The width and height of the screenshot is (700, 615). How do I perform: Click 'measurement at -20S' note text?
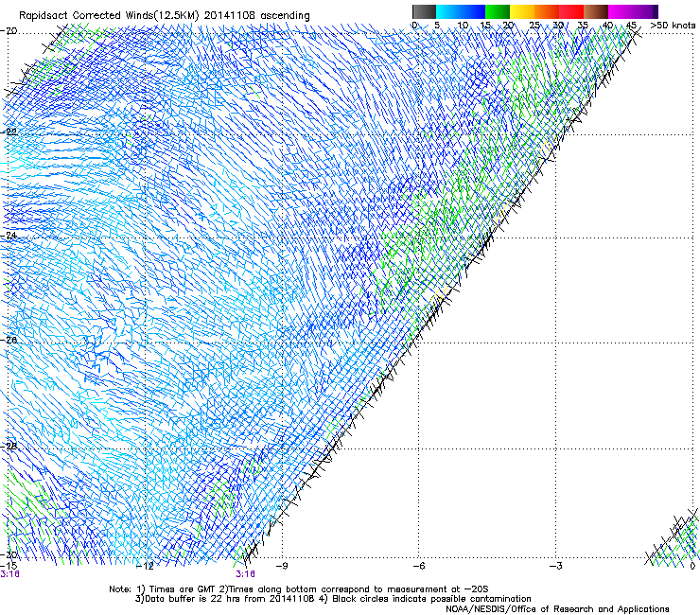click(x=438, y=589)
